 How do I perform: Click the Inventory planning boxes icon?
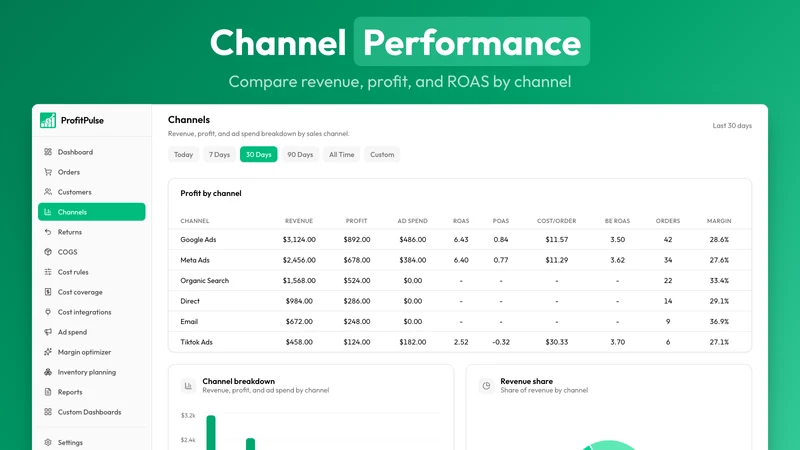coord(48,372)
